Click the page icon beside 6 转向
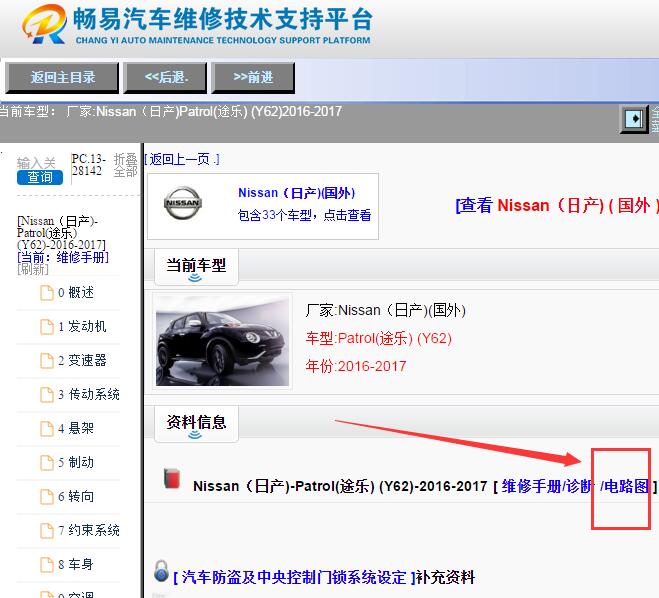 click(x=47, y=497)
